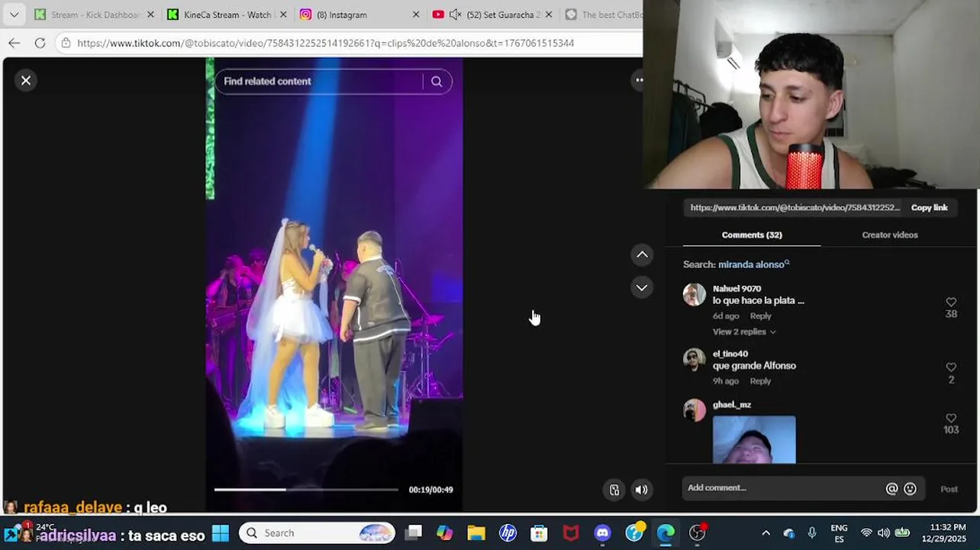Open the emoji picker in comment box
The width and height of the screenshot is (980, 550).
pyautogui.click(x=910, y=489)
